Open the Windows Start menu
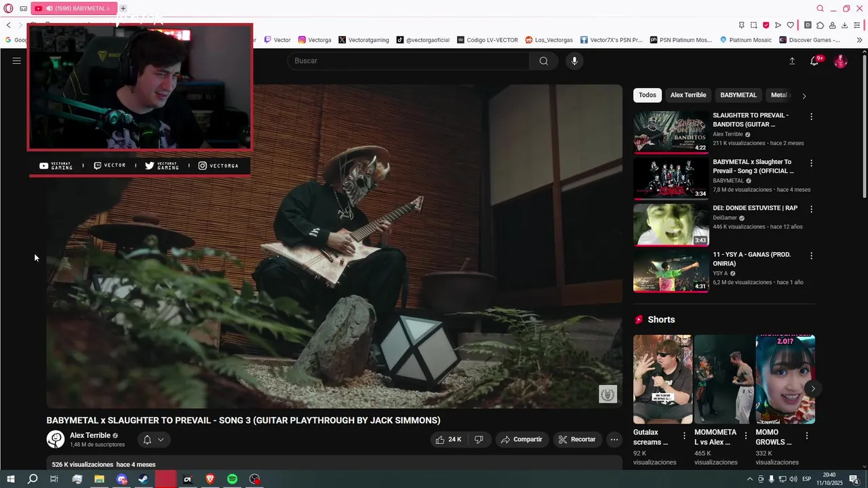The image size is (868, 488). (10, 479)
